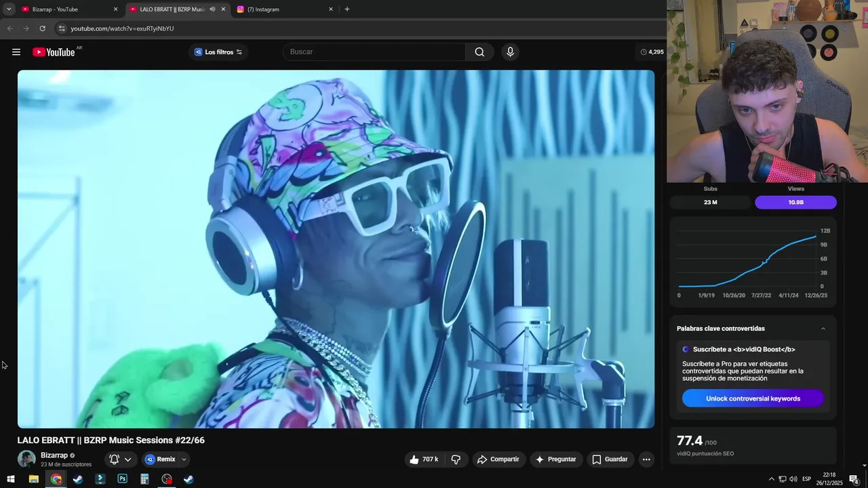Click the LALO EBRATT video title
Screen dimensions: 868x488
point(111,441)
